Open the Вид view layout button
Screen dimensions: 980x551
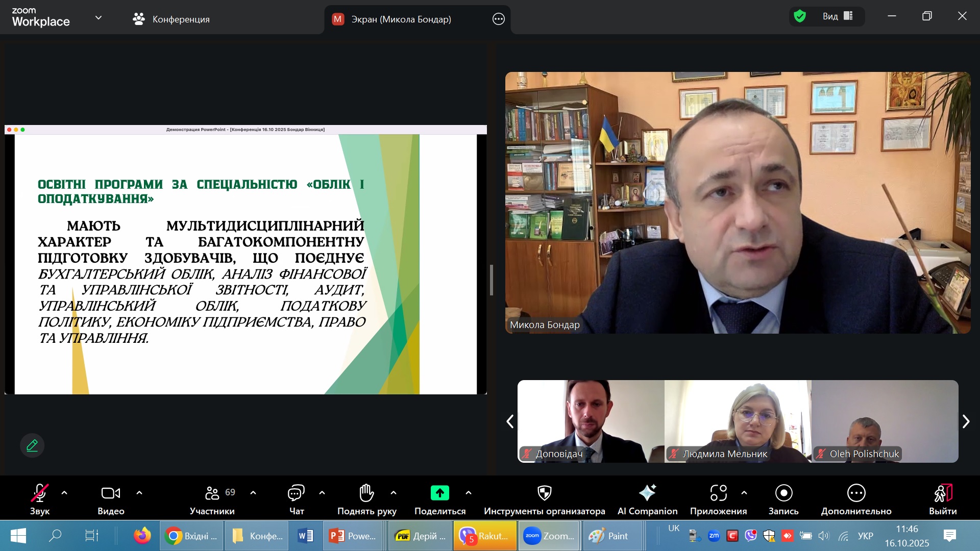click(837, 16)
